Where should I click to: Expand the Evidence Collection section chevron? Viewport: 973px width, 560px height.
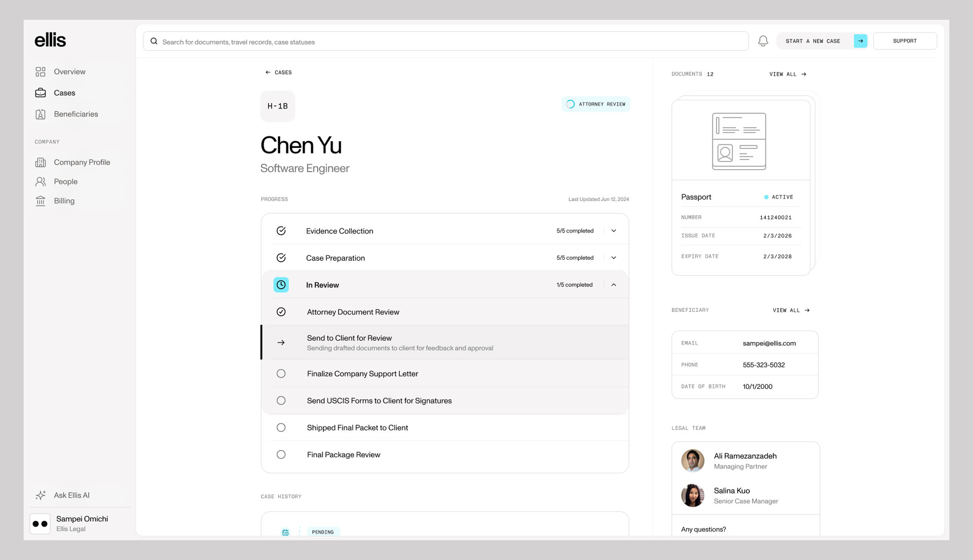click(614, 231)
